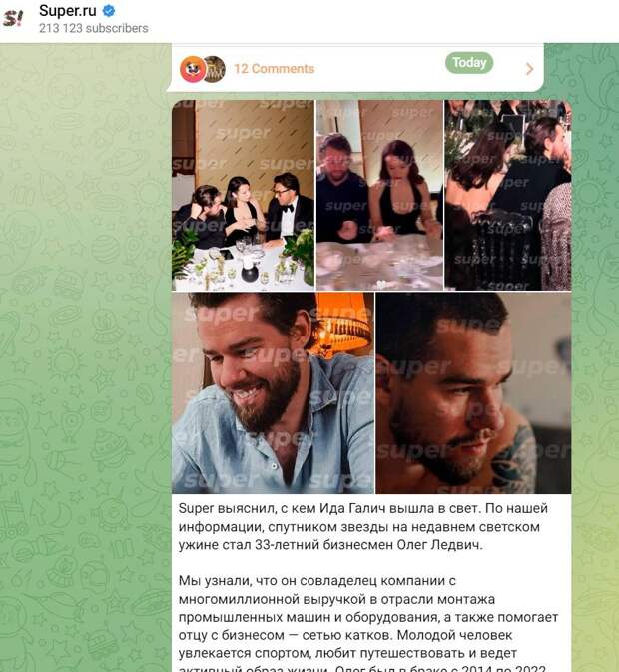
Task: Click the red clown commenter avatar
Action: [x=193, y=69]
